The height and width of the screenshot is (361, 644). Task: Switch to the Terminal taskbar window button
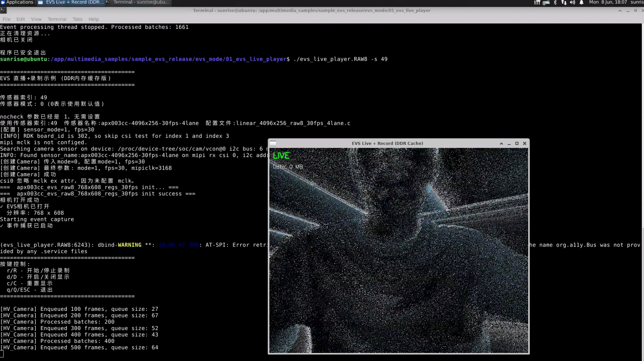[138, 2]
